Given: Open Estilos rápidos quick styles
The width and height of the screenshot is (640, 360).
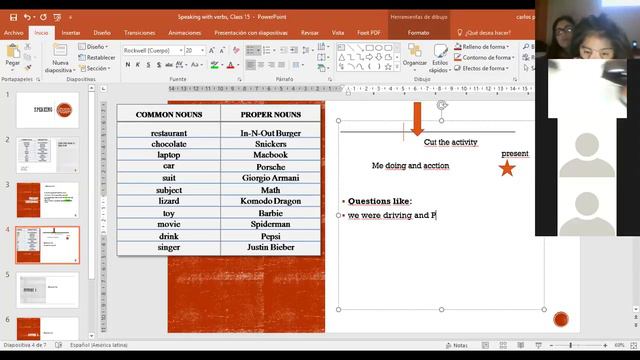Looking at the screenshot, I should (440, 58).
